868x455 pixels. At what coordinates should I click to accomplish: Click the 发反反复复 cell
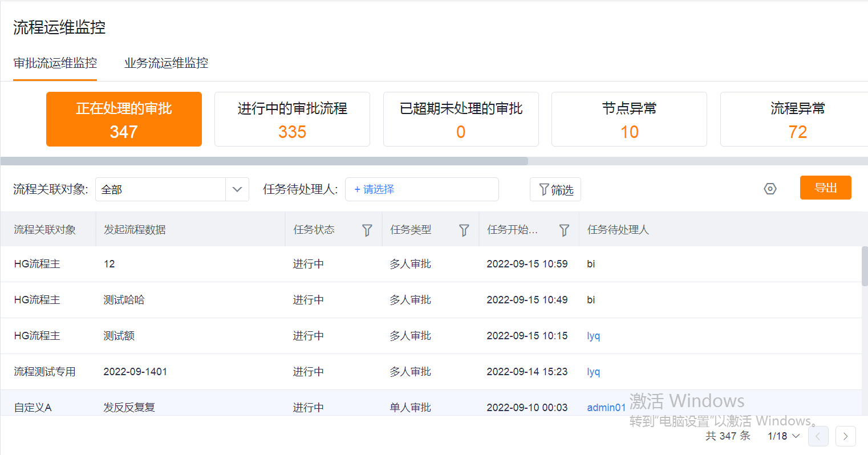[x=129, y=408]
